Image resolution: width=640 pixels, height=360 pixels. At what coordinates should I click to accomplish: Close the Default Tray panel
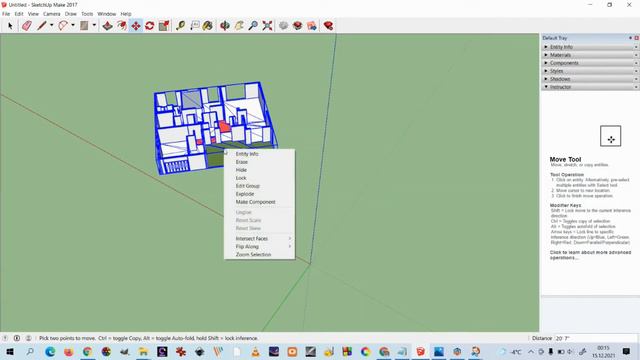click(636, 38)
